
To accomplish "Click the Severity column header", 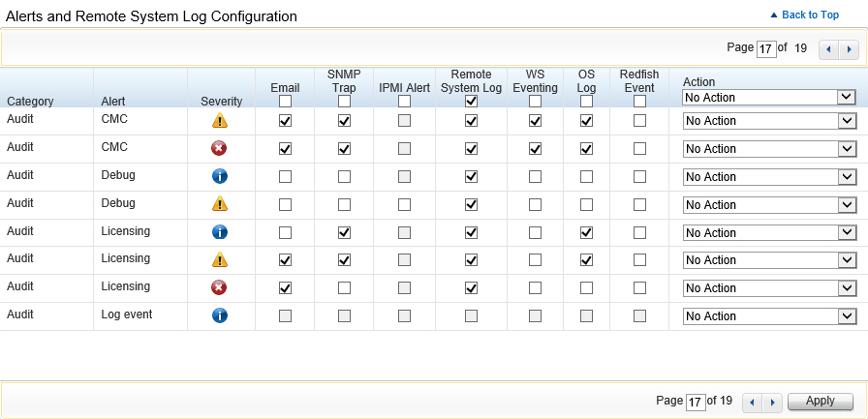I will tap(221, 101).
